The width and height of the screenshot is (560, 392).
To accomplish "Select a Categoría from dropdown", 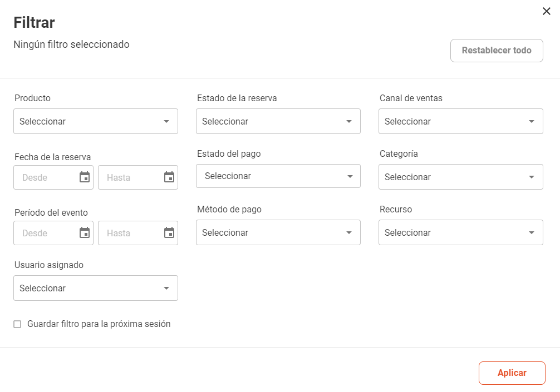I will 460,177.
